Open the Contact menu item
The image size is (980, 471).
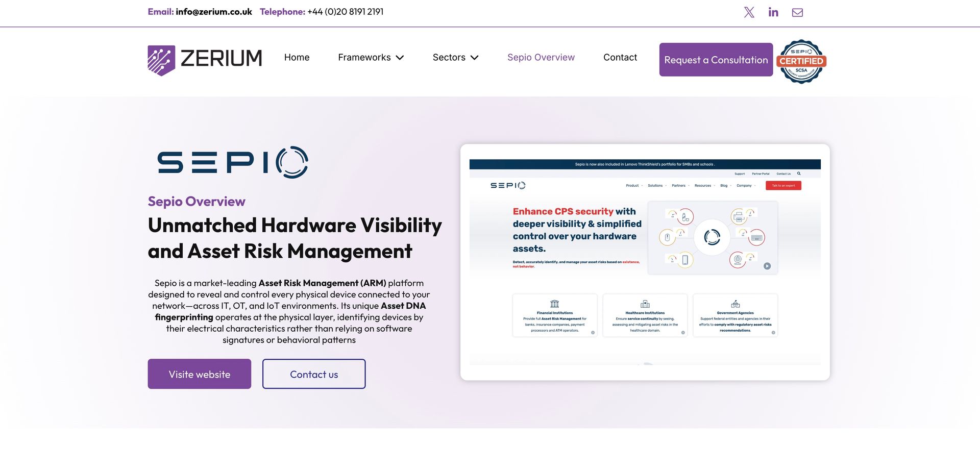coord(620,58)
